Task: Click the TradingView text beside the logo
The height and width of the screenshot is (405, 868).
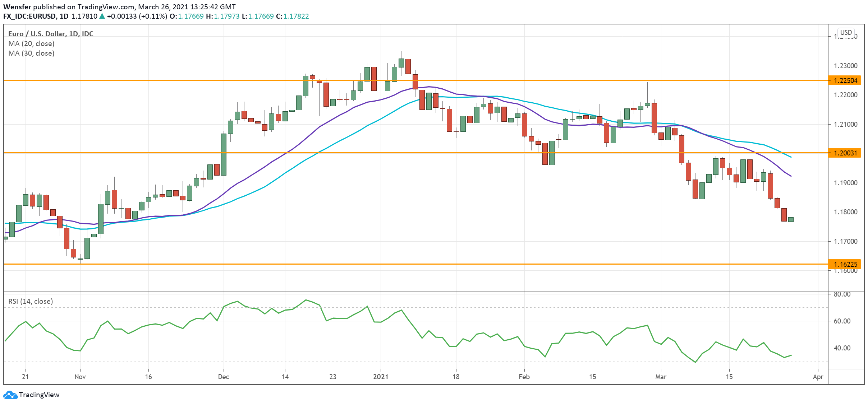Action: 39,395
